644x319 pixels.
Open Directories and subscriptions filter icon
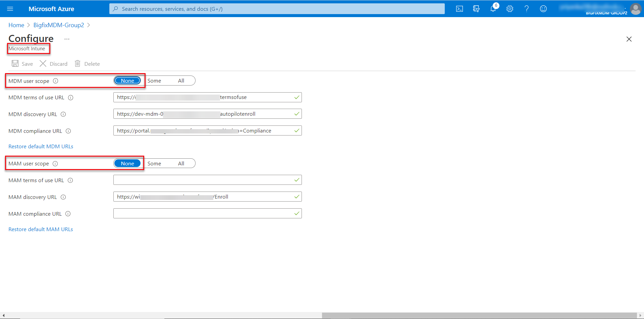coord(476,9)
